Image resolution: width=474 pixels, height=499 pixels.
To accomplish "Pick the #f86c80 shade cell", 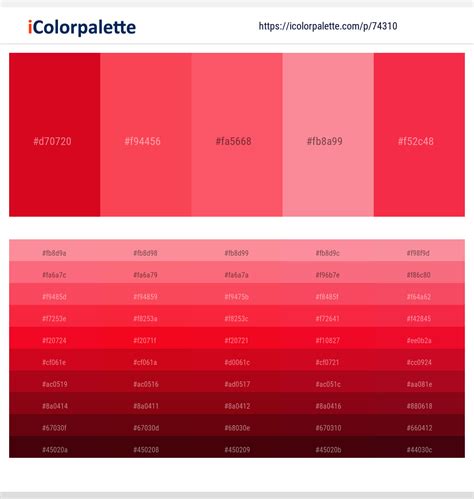I will coord(419,272).
